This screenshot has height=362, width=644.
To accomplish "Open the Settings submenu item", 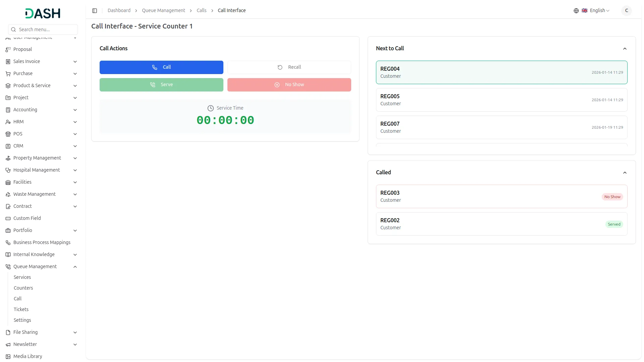I will coord(22,320).
